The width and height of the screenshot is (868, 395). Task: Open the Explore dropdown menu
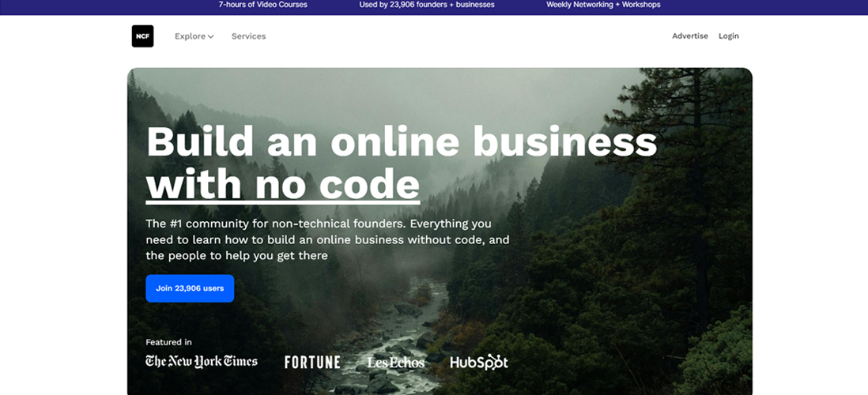[194, 36]
